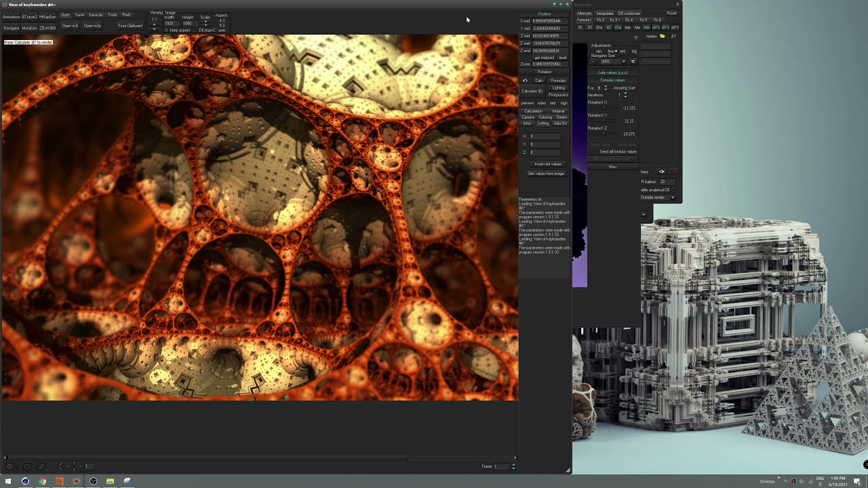Screen dimensions: 868x488
Task: Click the camera icon in bottom-left toolbar
Action: [x=10, y=466]
